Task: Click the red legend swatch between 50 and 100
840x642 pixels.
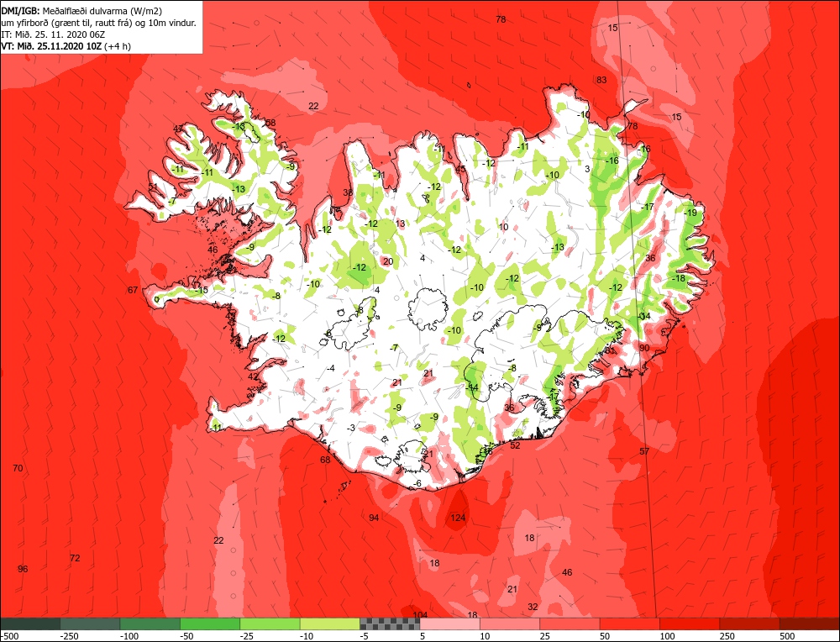Action: [x=630, y=624]
